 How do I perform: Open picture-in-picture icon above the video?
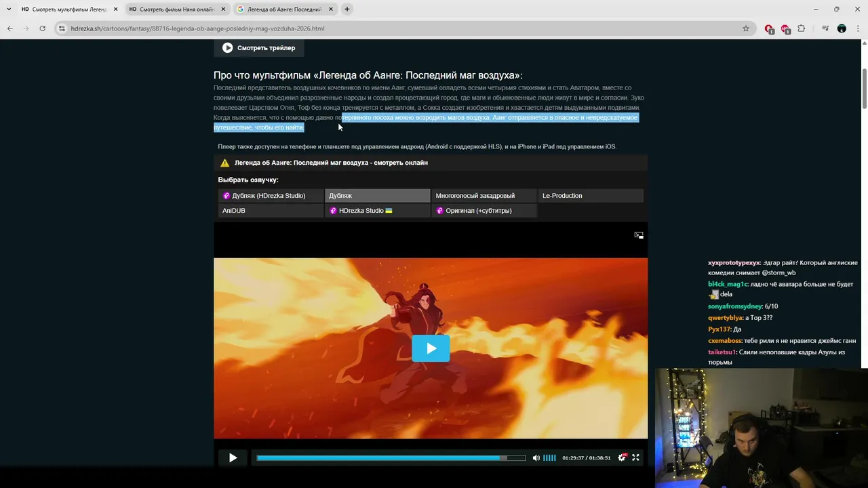click(x=639, y=235)
